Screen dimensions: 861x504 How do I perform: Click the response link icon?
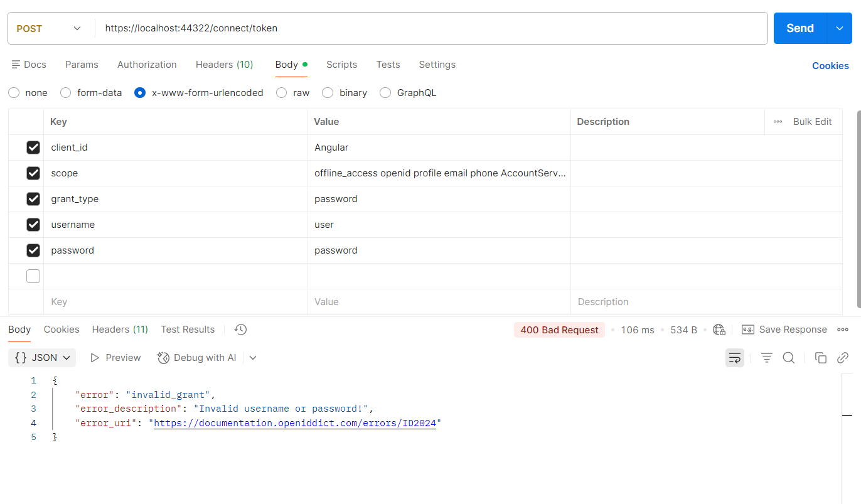tap(843, 358)
